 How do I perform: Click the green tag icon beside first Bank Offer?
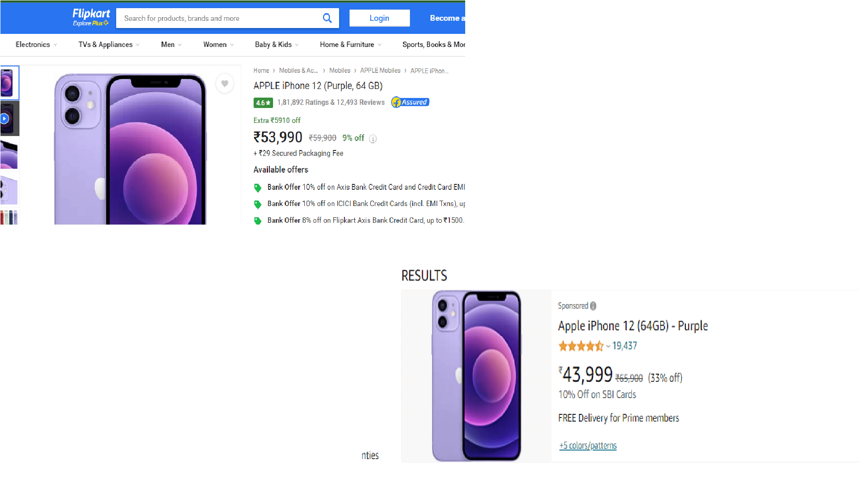tap(258, 187)
